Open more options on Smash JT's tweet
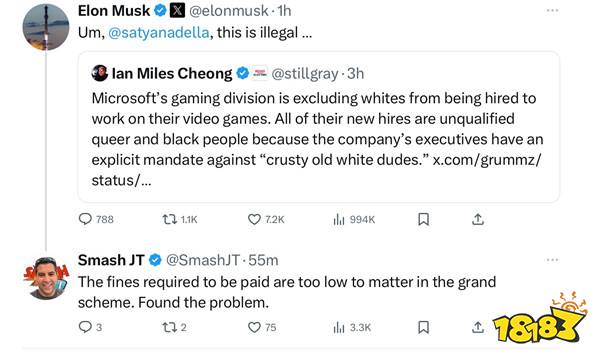 [x=552, y=260]
